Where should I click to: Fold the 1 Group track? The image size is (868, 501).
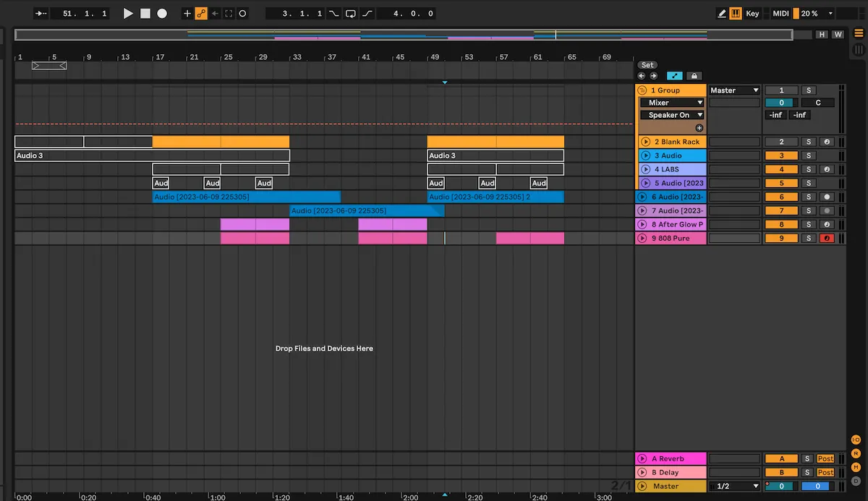click(642, 90)
